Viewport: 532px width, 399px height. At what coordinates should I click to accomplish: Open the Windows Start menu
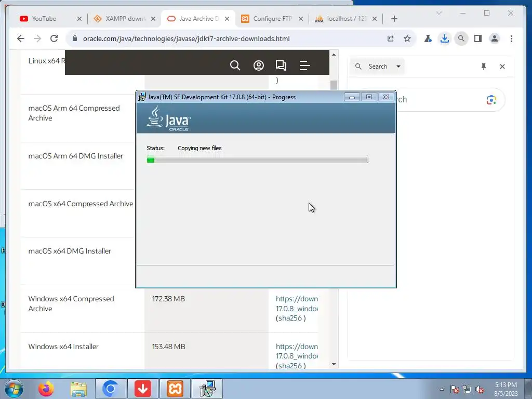click(14, 389)
